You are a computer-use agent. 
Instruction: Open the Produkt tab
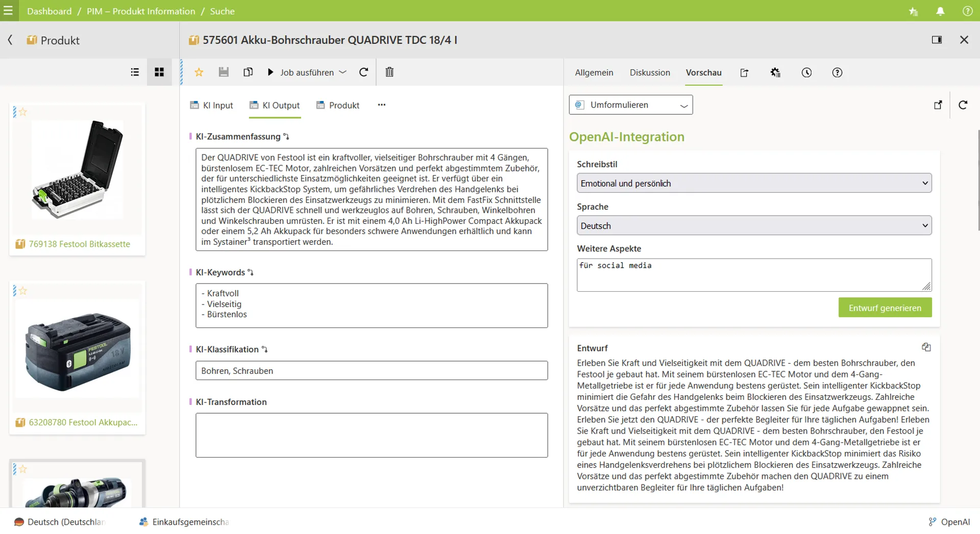click(338, 105)
